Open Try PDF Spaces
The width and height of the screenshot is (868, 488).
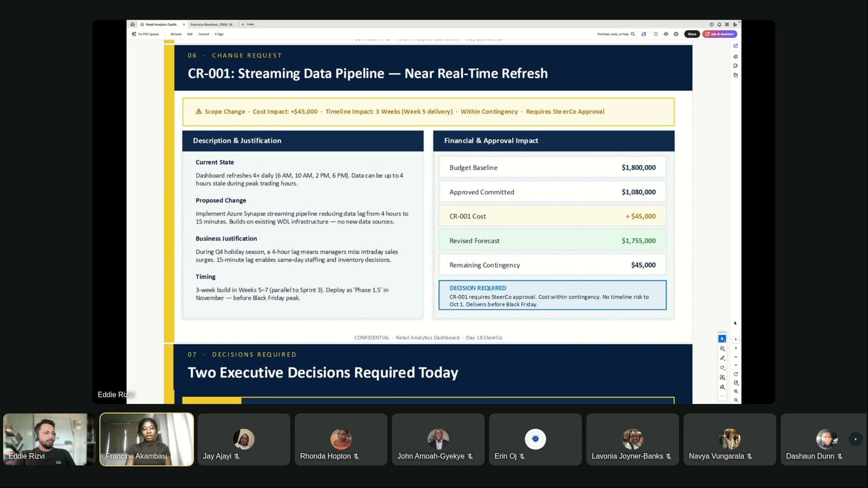coord(145,34)
